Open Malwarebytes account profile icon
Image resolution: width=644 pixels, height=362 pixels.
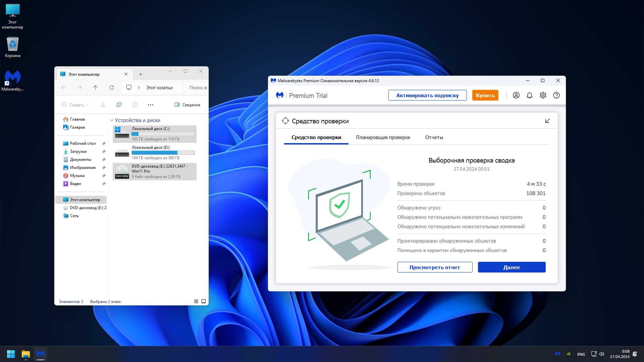tap(516, 95)
